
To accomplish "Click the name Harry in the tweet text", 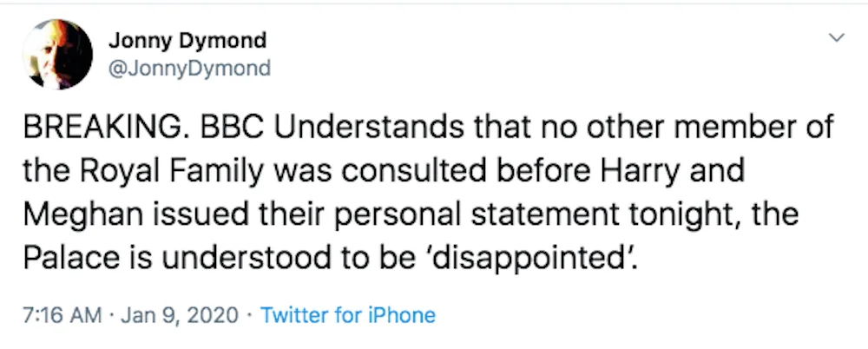I will [x=653, y=172].
